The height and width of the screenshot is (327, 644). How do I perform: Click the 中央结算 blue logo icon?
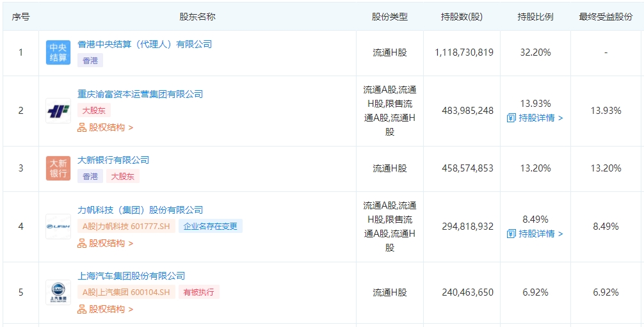click(x=58, y=52)
